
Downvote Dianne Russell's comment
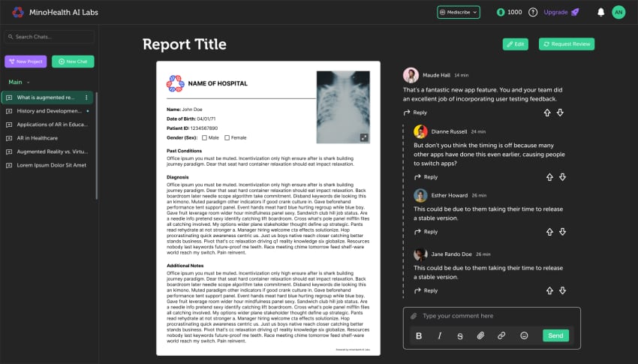pos(562,177)
